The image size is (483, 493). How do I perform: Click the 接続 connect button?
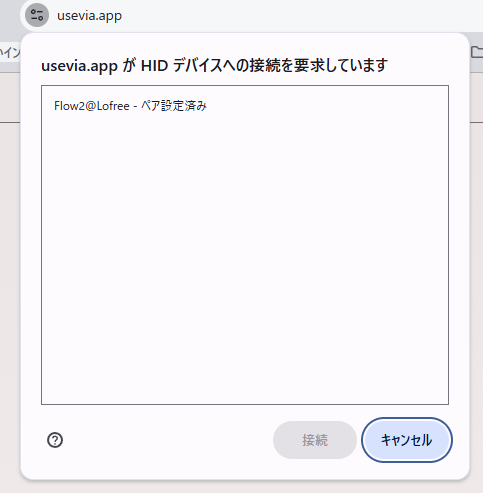point(315,440)
